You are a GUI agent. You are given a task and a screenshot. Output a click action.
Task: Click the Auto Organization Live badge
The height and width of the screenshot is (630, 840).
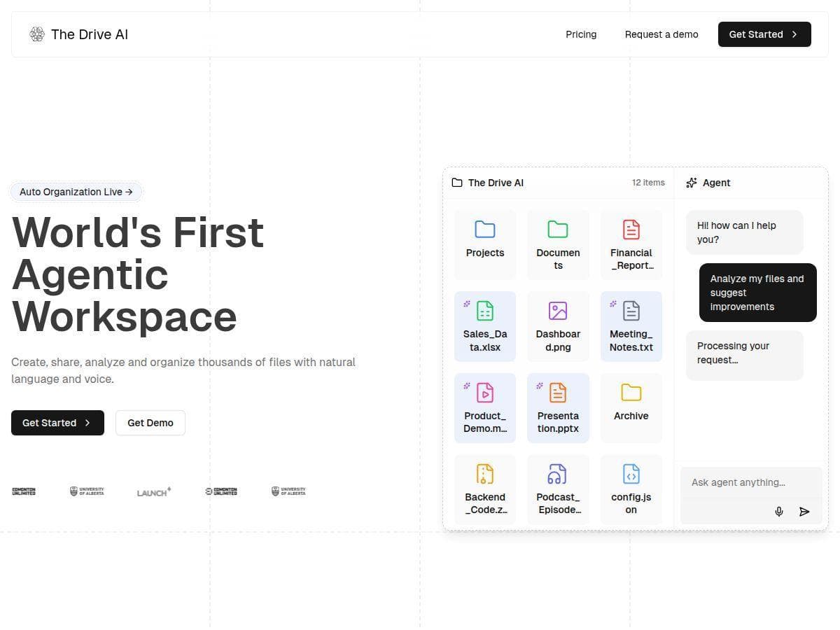pyautogui.click(x=76, y=192)
